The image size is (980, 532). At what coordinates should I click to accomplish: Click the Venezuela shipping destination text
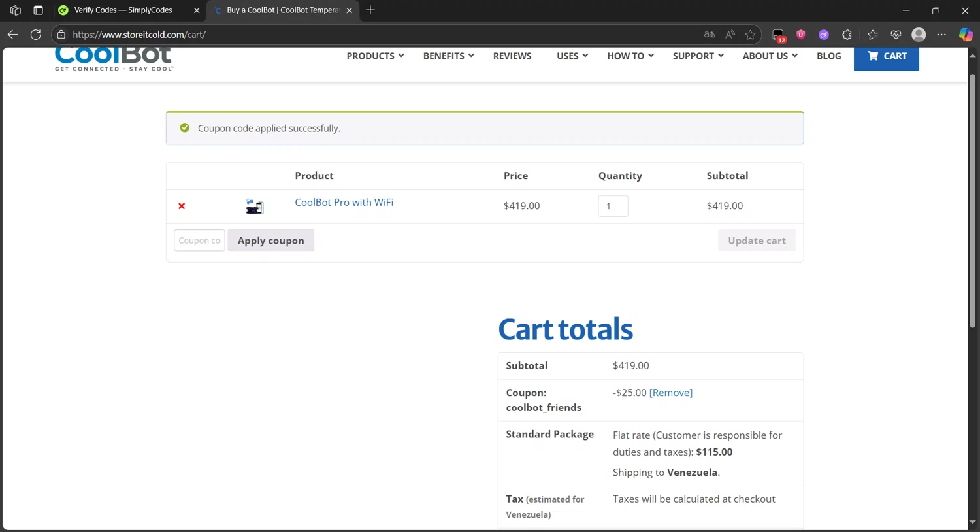tap(692, 473)
